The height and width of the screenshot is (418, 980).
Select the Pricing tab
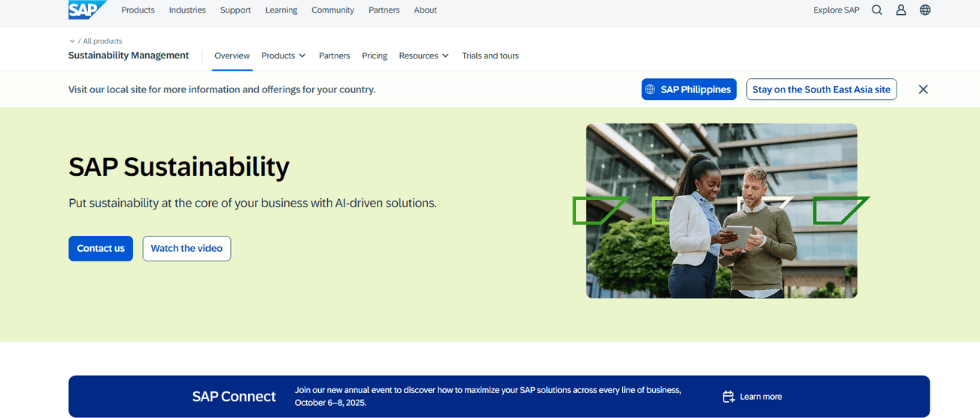pyautogui.click(x=374, y=56)
